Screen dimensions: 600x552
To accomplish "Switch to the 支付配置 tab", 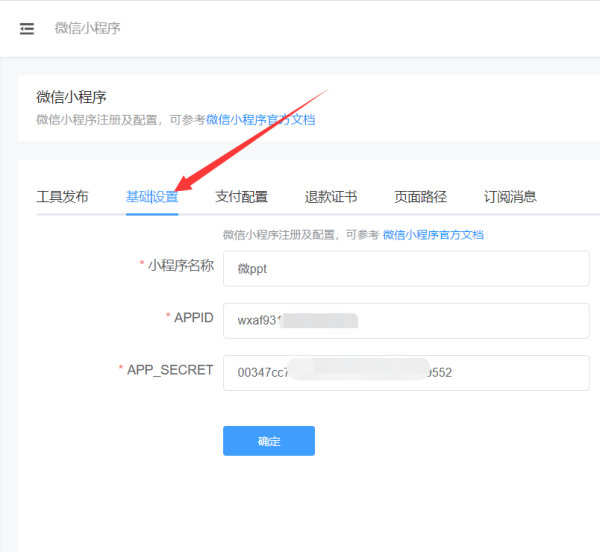I will (x=241, y=197).
